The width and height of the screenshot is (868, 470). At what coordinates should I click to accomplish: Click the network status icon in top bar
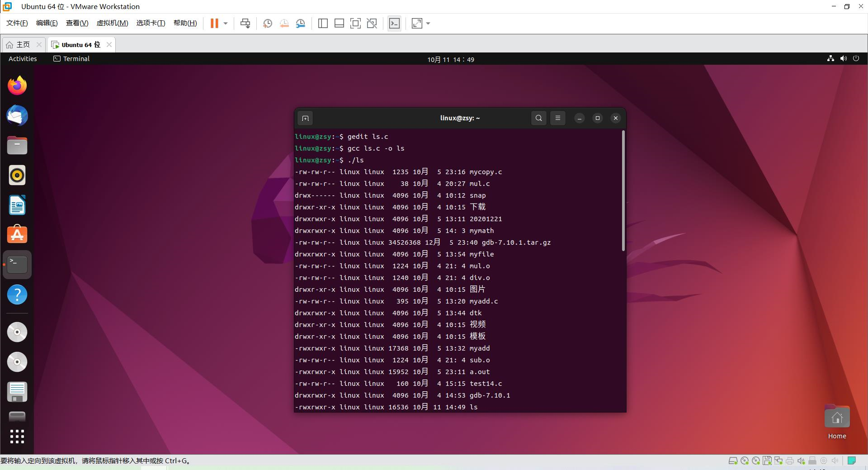coord(830,58)
